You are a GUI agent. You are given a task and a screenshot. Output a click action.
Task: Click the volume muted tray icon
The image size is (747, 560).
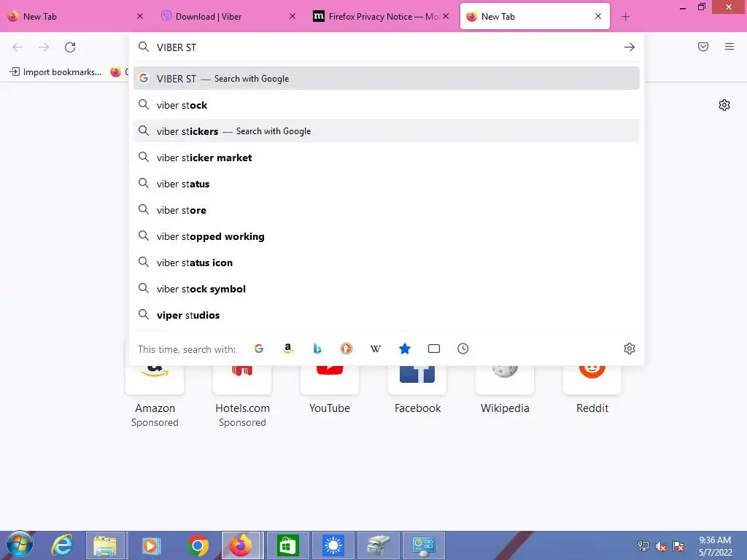tap(660, 546)
